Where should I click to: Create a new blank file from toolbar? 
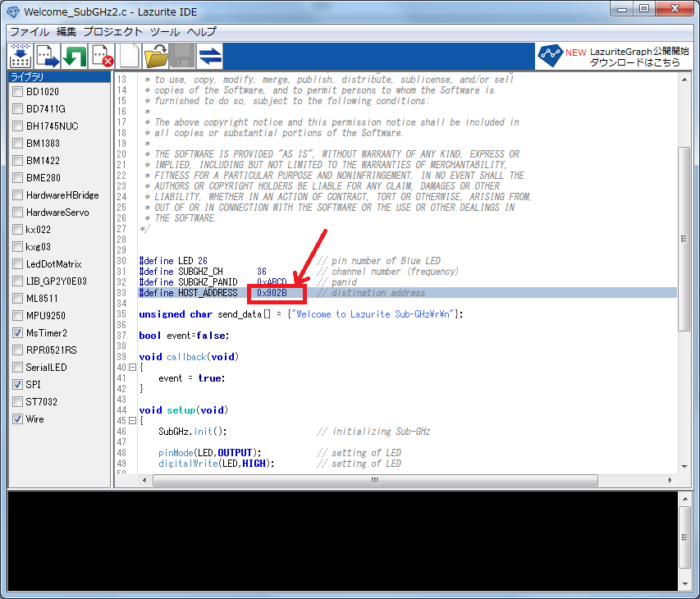(x=129, y=57)
